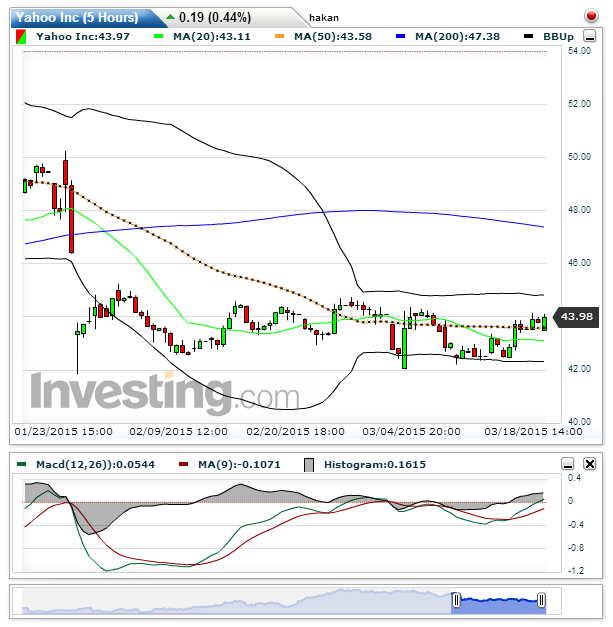The height and width of the screenshot is (627, 613).
Task: Click the Yahoo Inc candlestick legend icon
Action: (21, 37)
